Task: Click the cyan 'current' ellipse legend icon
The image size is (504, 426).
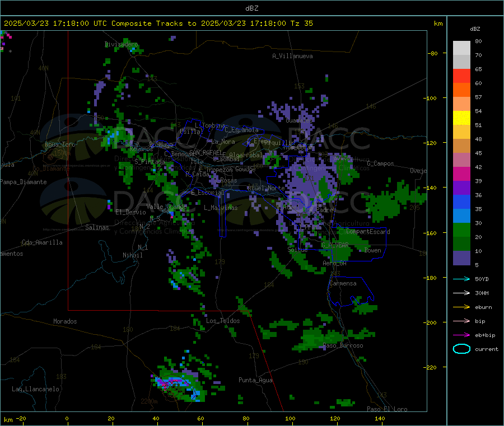Action: click(461, 349)
